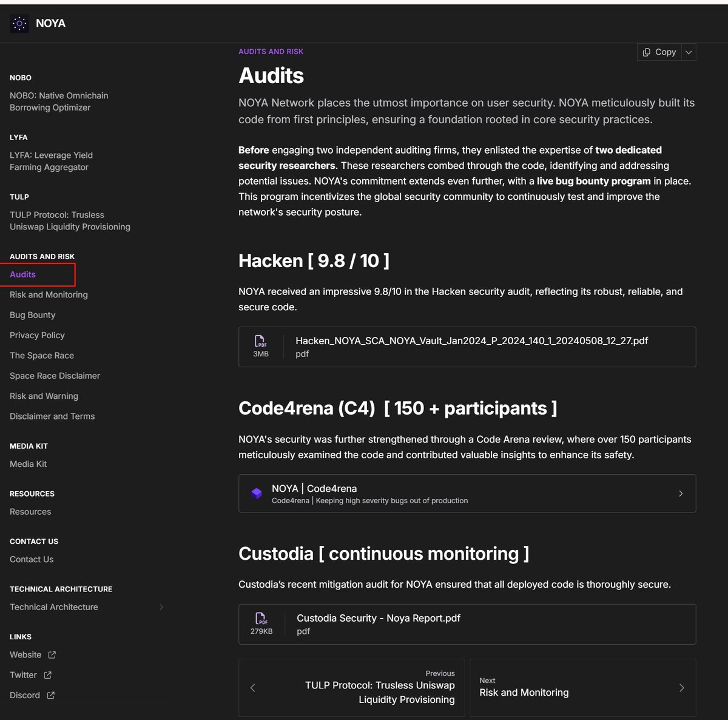Click the LINKS sidebar section heading
This screenshot has height=720, width=728.
click(21, 637)
